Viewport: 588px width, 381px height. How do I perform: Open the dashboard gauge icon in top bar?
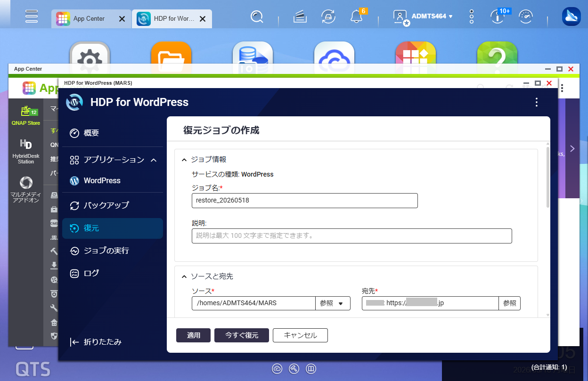[526, 17]
